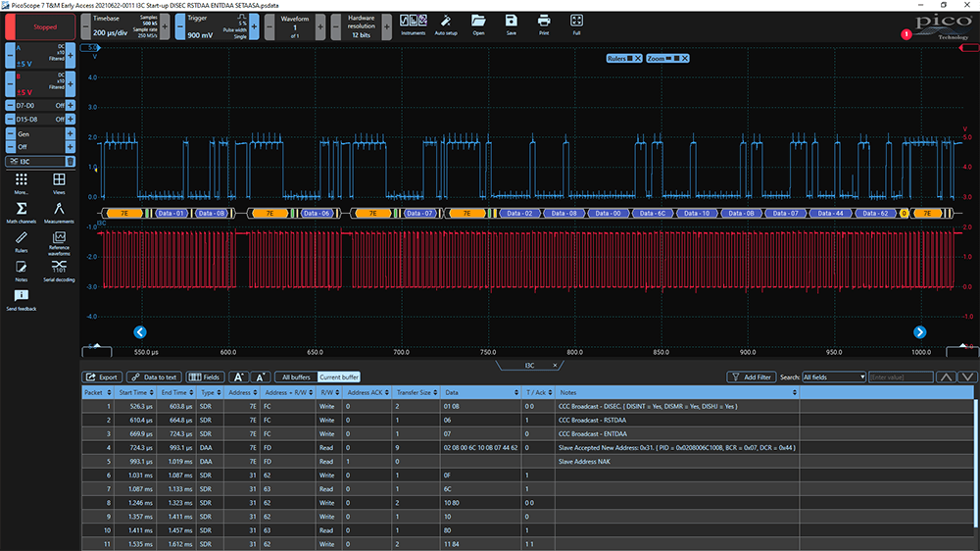Close the I3C table tab
Screen dimensions: 980x551
[555, 366]
